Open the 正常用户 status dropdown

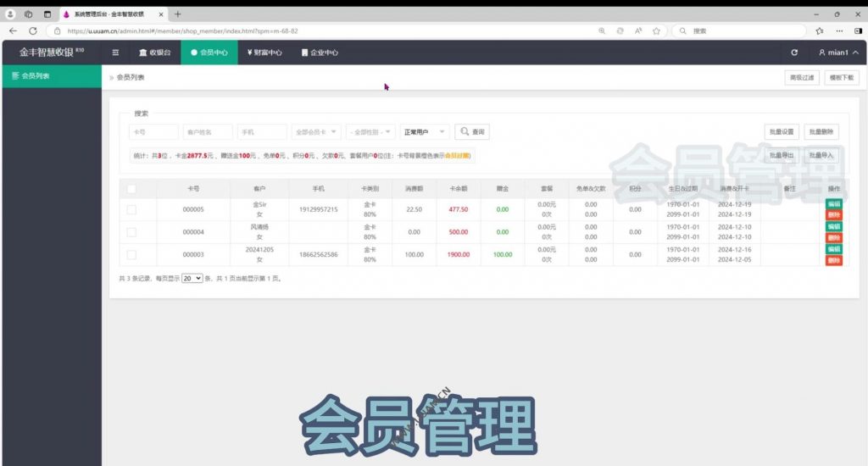[425, 132]
